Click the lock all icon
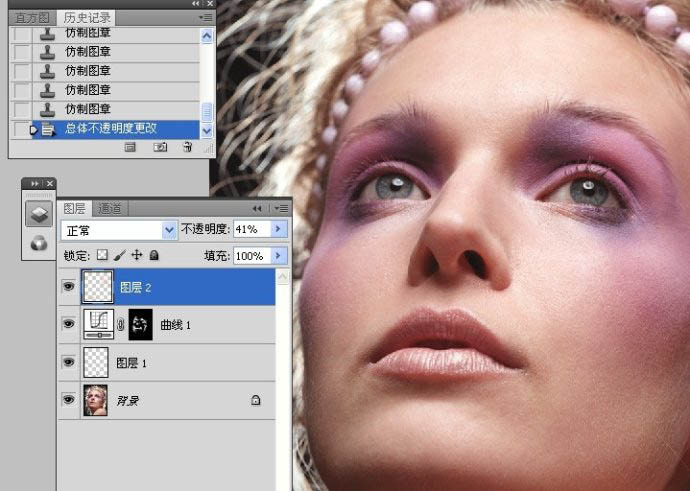690x491 pixels. tap(154, 256)
